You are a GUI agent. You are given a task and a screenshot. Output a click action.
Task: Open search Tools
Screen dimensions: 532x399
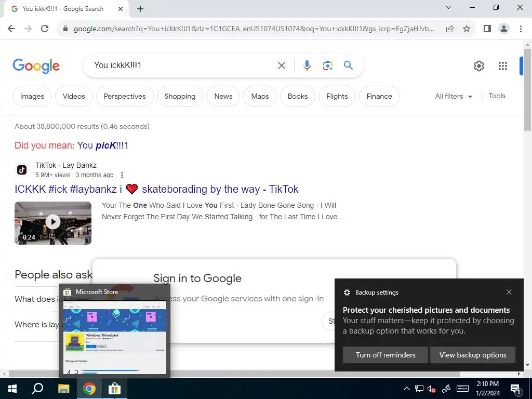[x=497, y=96]
